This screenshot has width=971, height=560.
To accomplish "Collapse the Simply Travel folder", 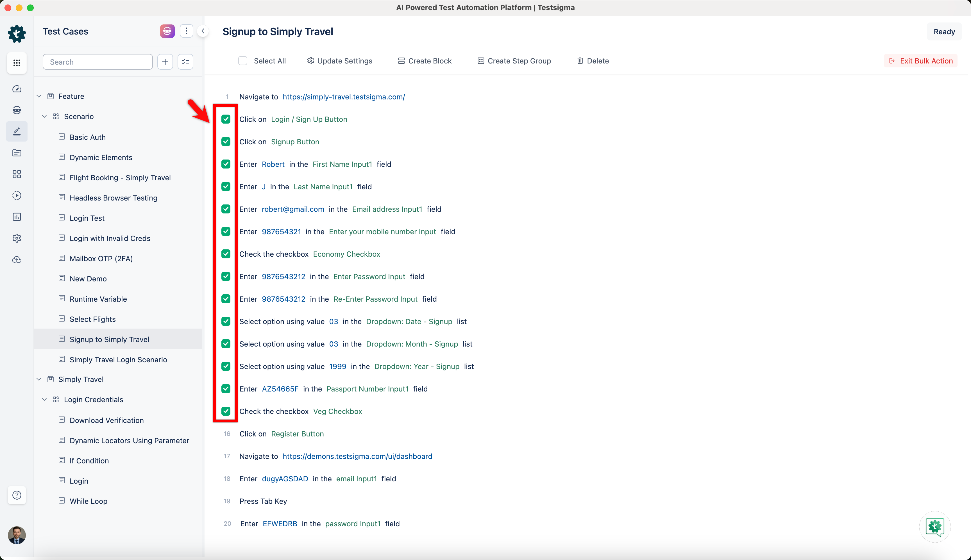I will coord(39,379).
